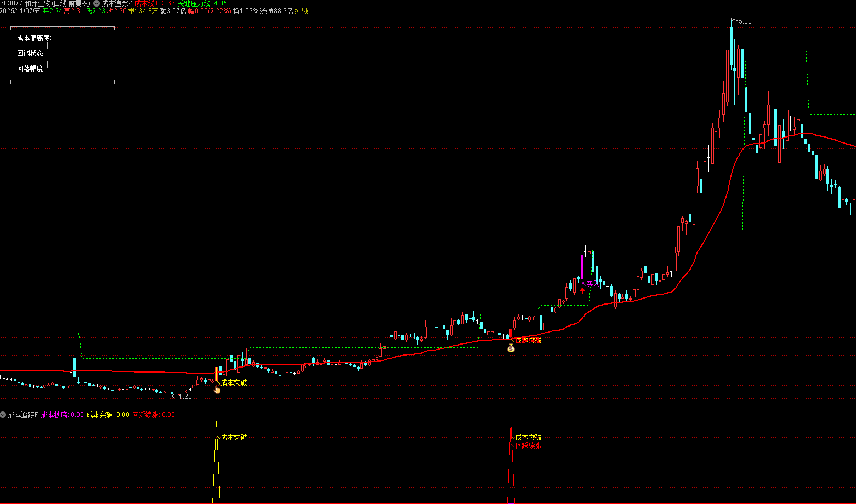Select the tallest candlestick at 5.03 peak
856x504 pixels.
pyautogui.click(x=732, y=45)
